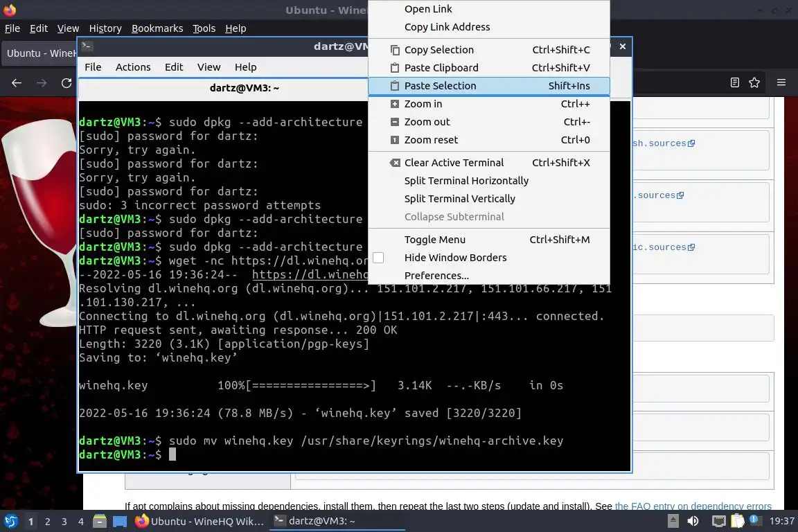Go back in Firefox
This screenshot has height=532, width=798.
tap(17, 83)
